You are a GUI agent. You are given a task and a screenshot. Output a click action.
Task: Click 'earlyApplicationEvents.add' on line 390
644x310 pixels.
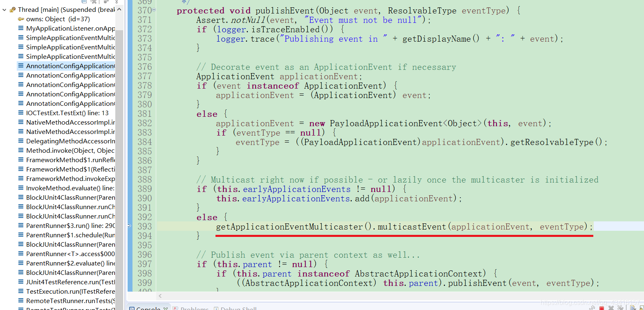coord(306,198)
